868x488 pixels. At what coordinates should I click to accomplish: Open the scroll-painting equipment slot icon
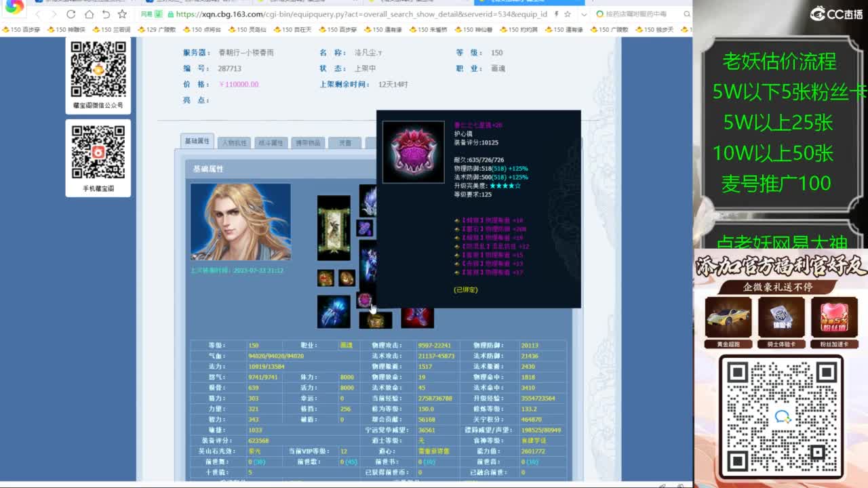[x=334, y=228]
